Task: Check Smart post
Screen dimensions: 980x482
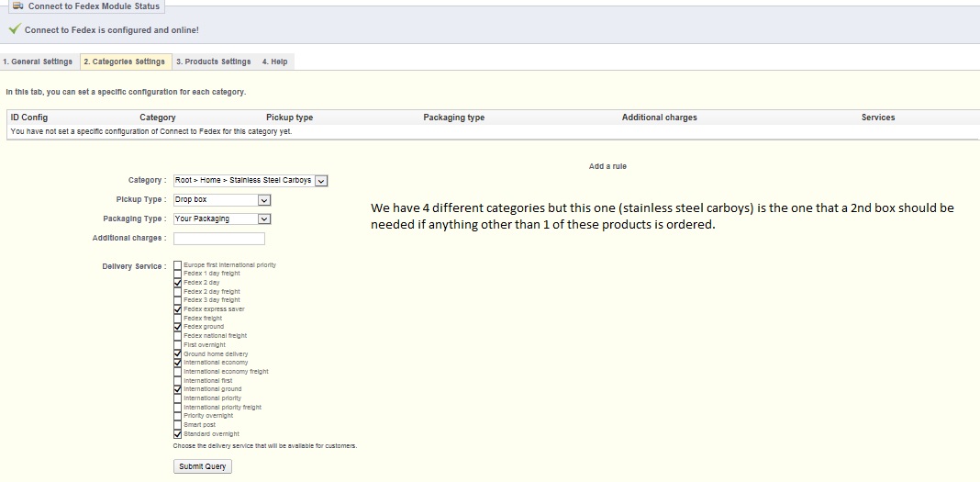Action: tap(177, 424)
